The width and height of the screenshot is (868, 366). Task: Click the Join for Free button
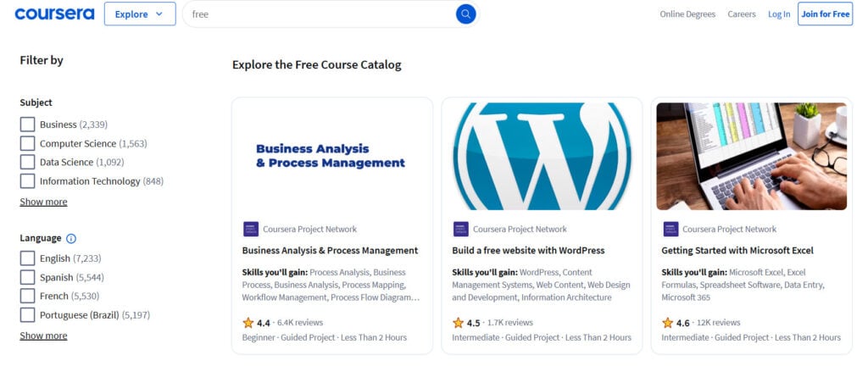click(x=825, y=14)
